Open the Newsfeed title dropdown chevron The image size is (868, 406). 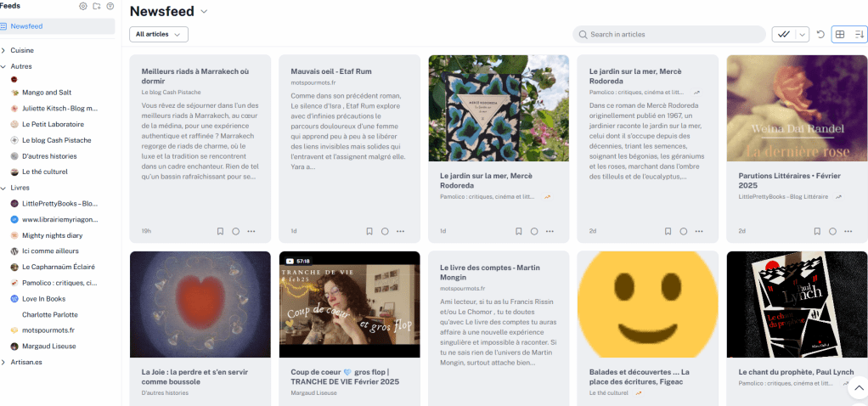point(204,12)
